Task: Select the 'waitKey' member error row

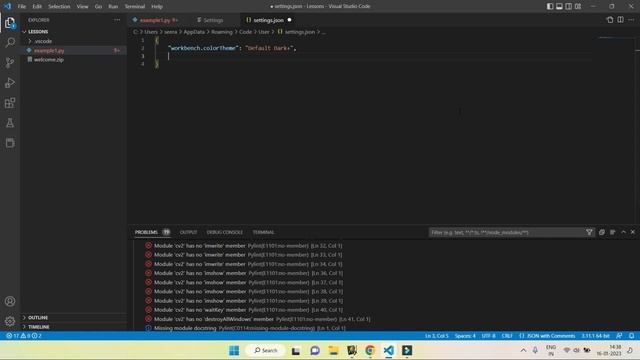Action: click(x=244, y=310)
